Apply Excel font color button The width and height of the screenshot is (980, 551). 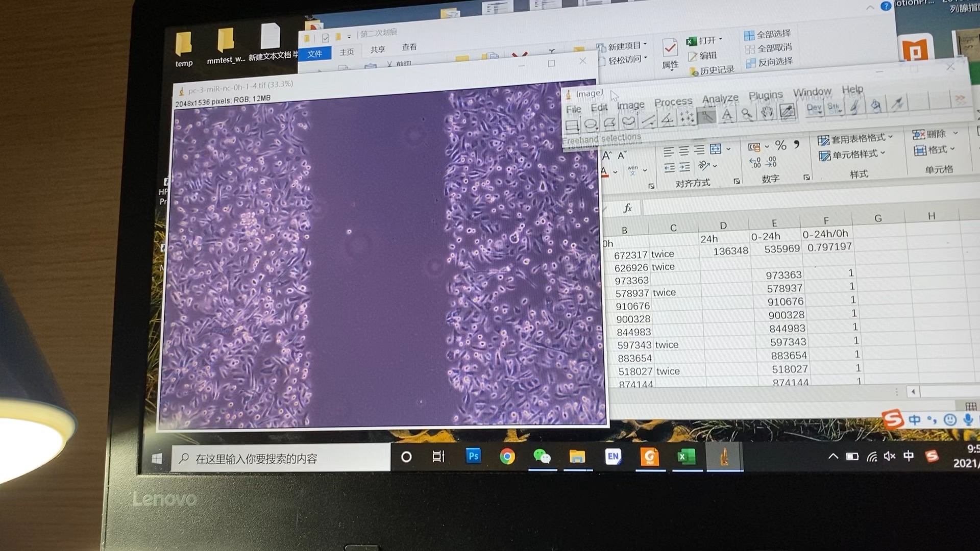pos(604,172)
